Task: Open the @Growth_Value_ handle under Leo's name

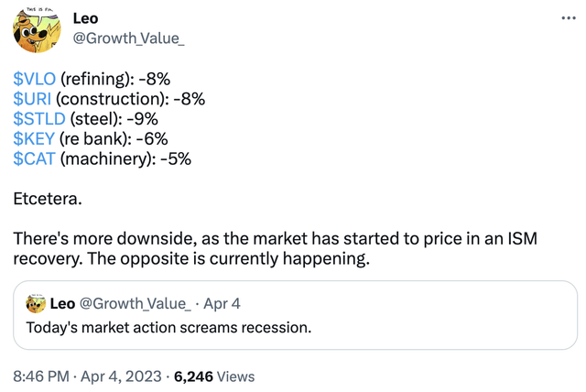Action: pos(128,38)
